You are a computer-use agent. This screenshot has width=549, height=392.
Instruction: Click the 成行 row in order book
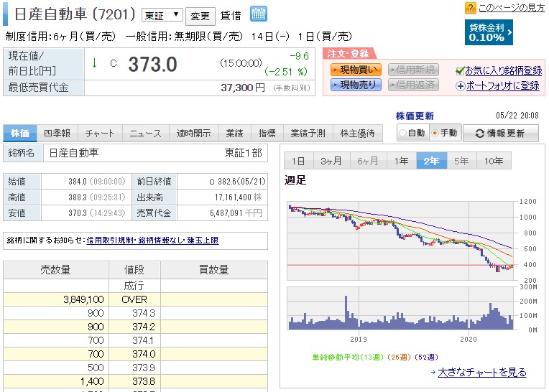click(x=135, y=286)
